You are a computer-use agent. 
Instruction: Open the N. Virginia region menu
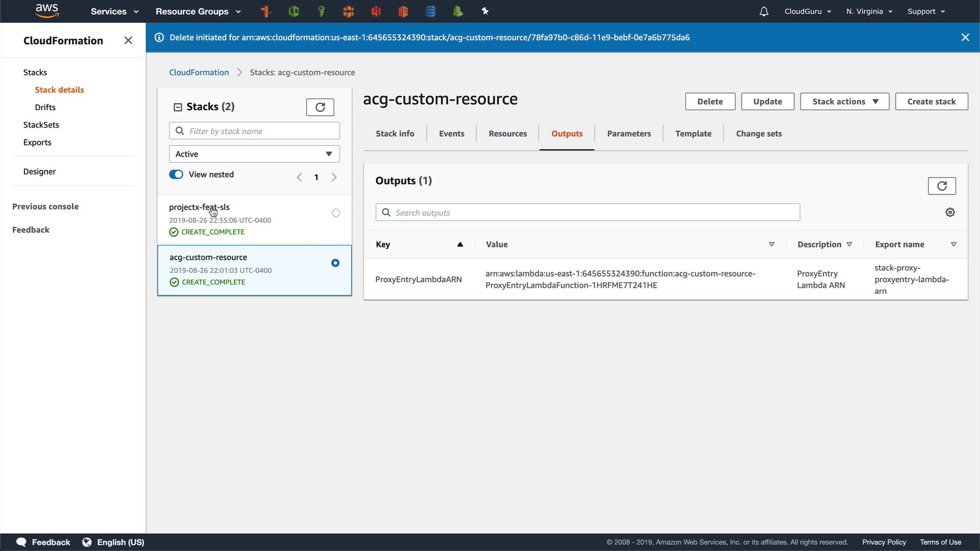tap(869, 11)
